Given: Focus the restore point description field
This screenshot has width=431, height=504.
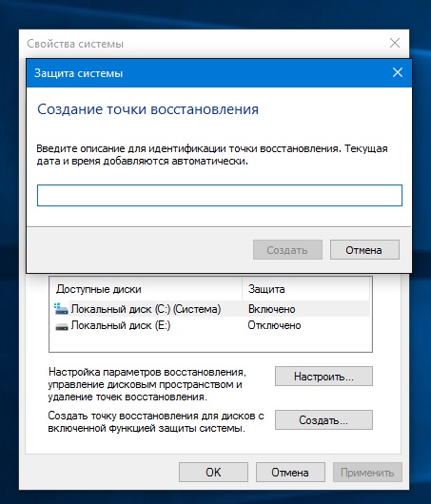Looking at the screenshot, I should point(220,195).
